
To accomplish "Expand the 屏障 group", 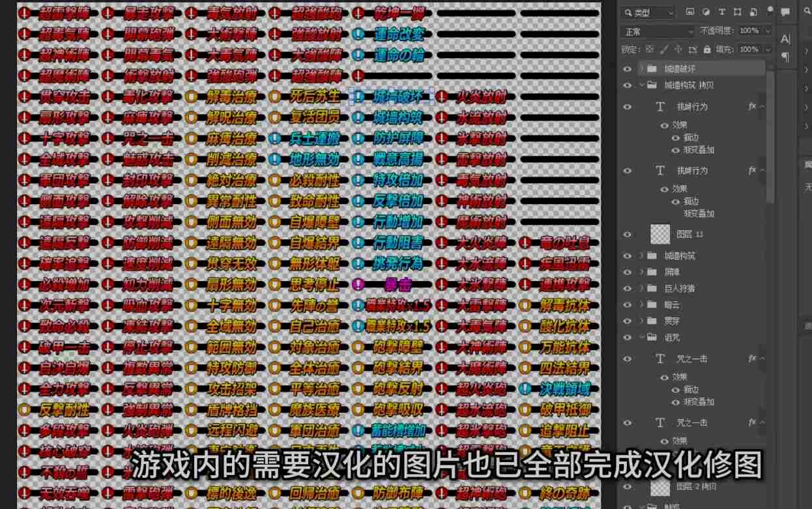I will pos(641,272).
